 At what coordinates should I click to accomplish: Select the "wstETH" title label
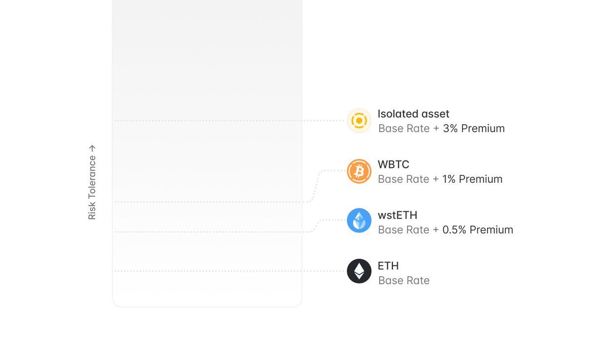tap(397, 215)
